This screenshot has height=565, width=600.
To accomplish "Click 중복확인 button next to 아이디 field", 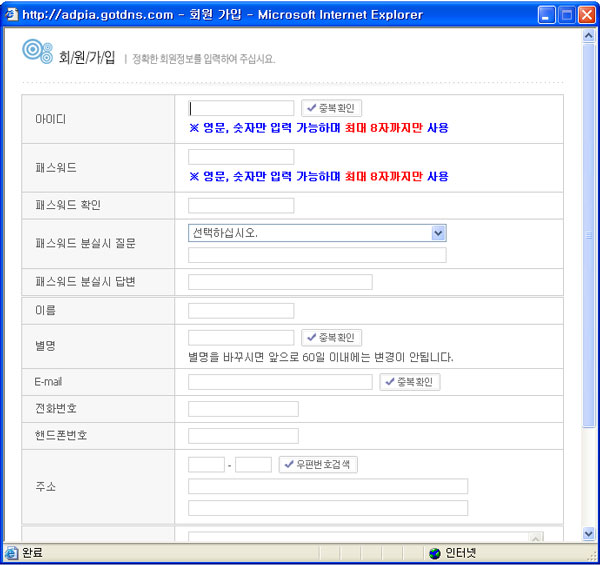I will coord(331,108).
